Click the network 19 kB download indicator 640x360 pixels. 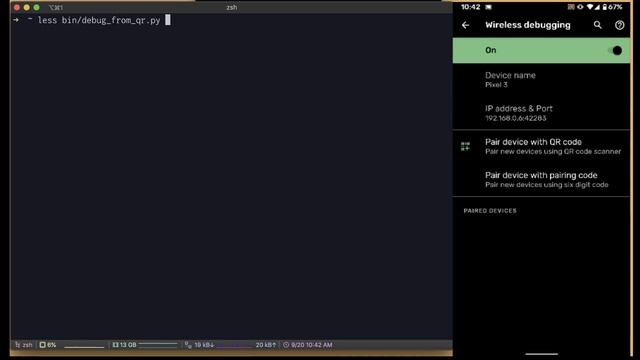(199, 345)
